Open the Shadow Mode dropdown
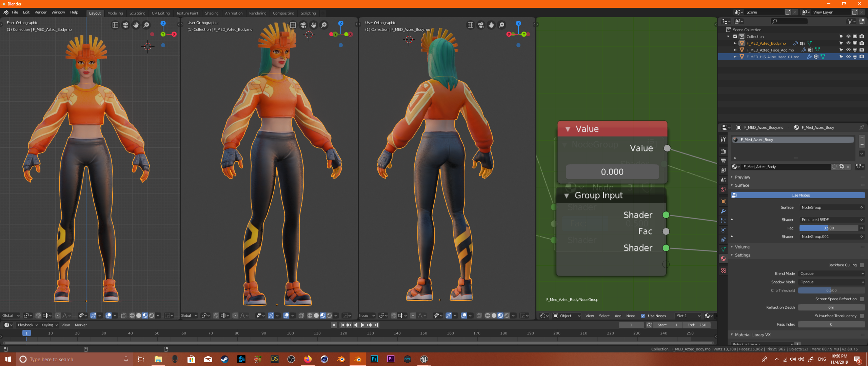Screen dimensions: 868x366 pos(831,282)
